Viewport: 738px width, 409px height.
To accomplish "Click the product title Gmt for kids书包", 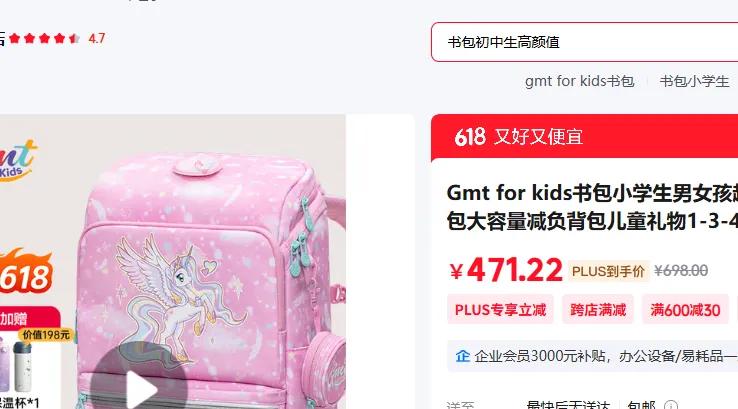I will 592,207.
